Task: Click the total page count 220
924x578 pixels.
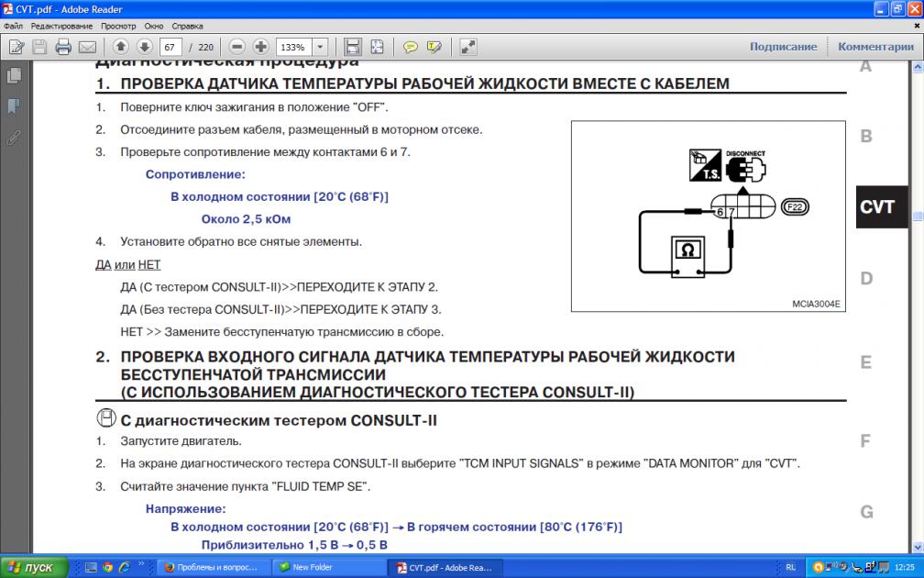Action: pyautogui.click(x=205, y=47)
